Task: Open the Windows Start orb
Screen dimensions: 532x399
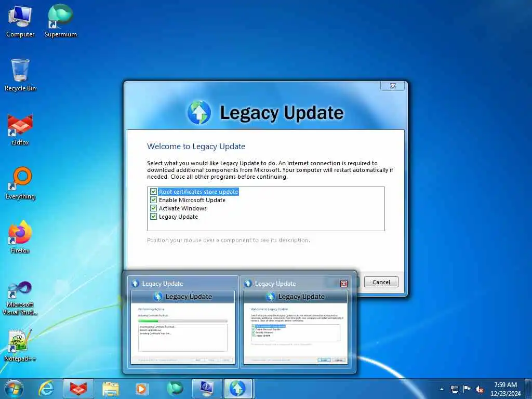Action: (14, 389)
